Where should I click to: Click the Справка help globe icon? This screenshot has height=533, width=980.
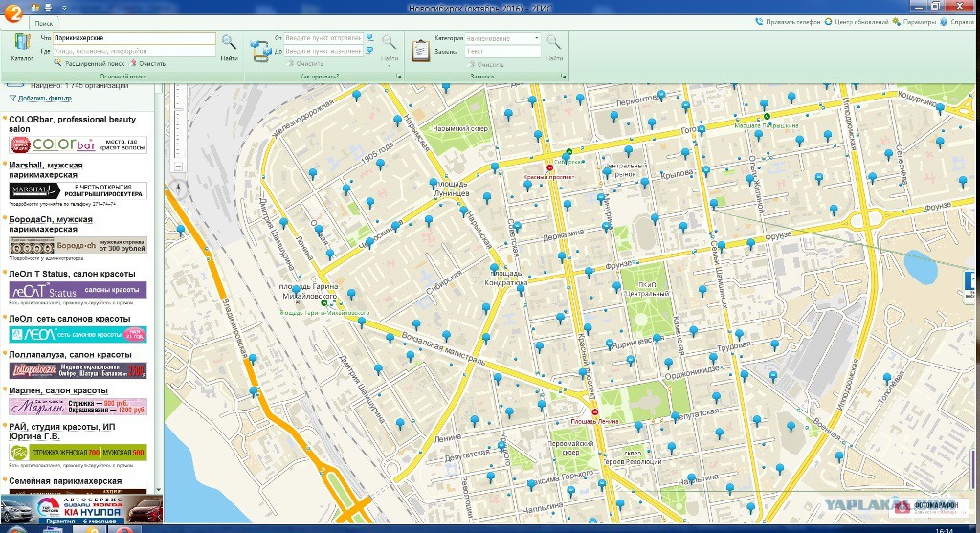pos(944,22)
